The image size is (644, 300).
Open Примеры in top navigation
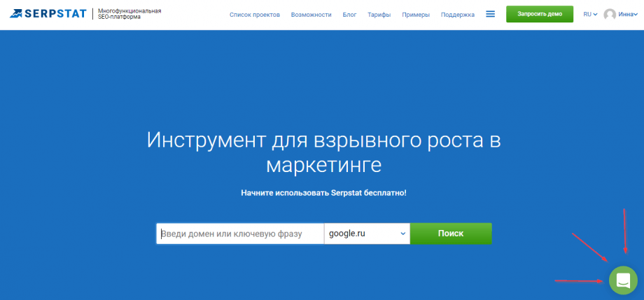coord(416,15)
